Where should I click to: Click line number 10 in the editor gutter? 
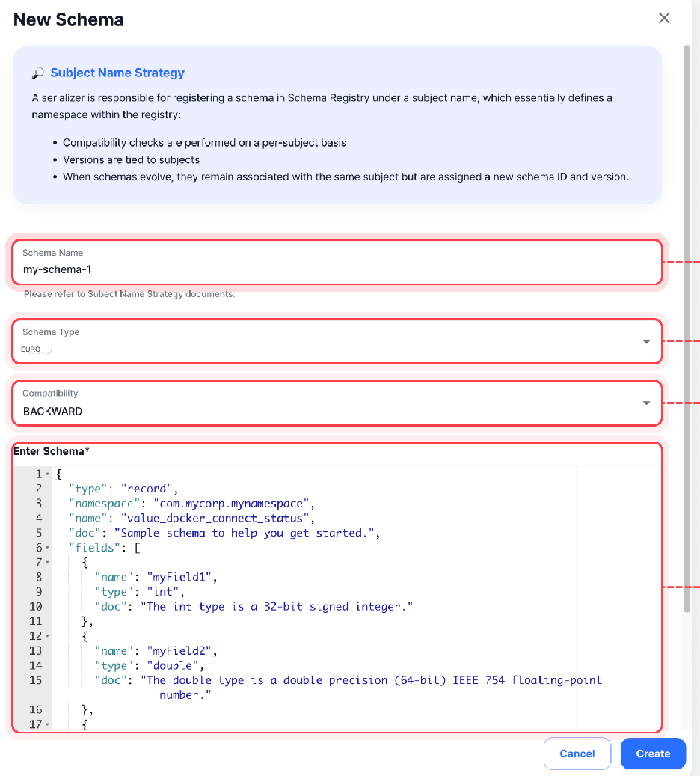[35, 606]
